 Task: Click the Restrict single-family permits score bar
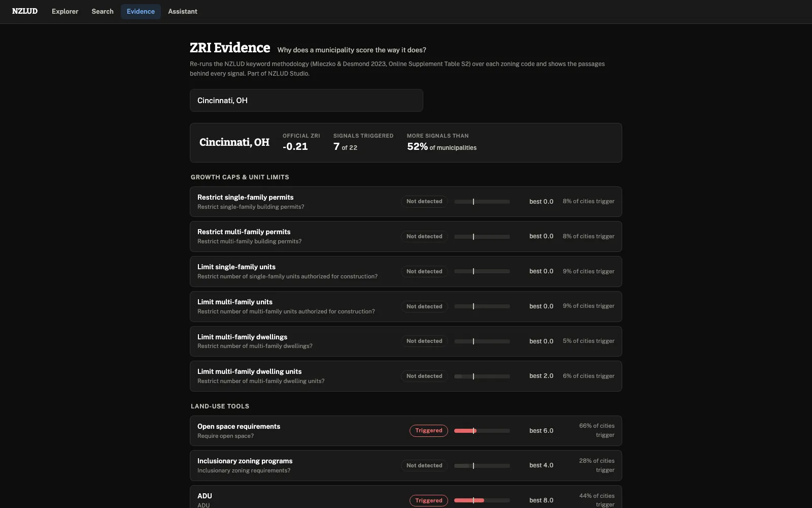point(482,202)
